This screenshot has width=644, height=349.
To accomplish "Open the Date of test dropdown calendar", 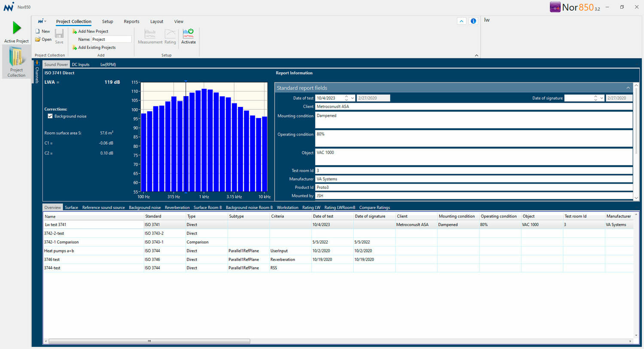I will tap(352, 98).
